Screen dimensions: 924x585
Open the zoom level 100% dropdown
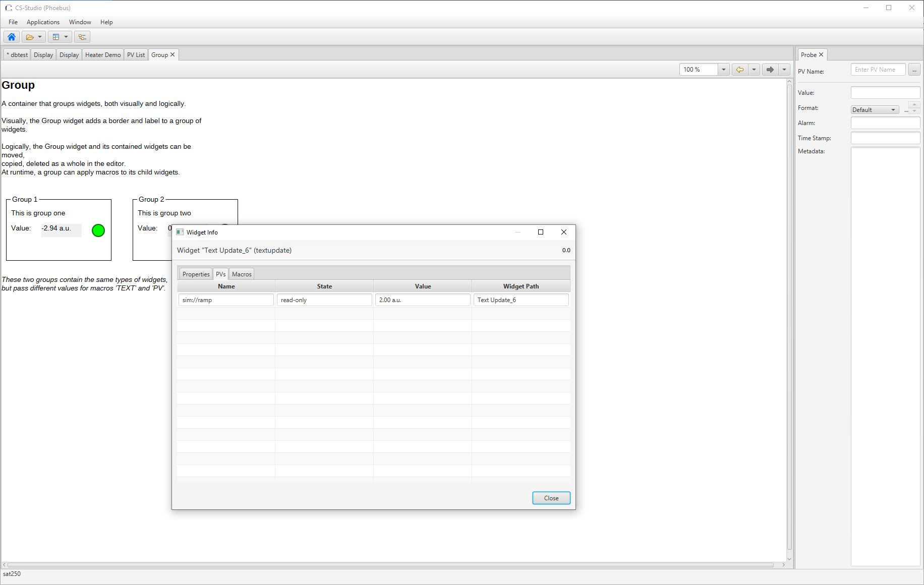pos(724,69)
